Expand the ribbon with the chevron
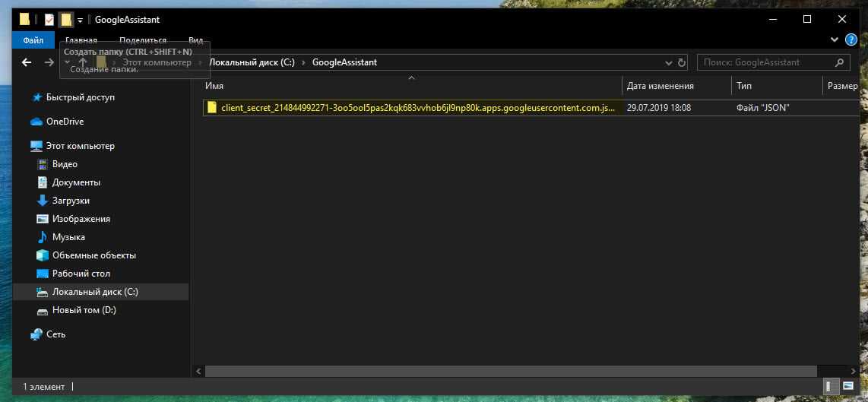Image resolution: width=868 pixels, height=402 pixels. (835, 40)
